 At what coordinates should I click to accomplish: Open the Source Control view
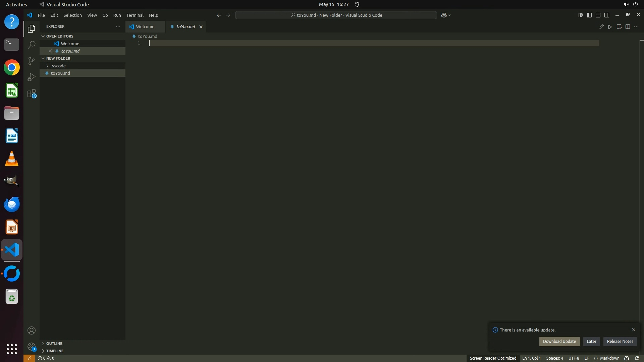point(31,61)
